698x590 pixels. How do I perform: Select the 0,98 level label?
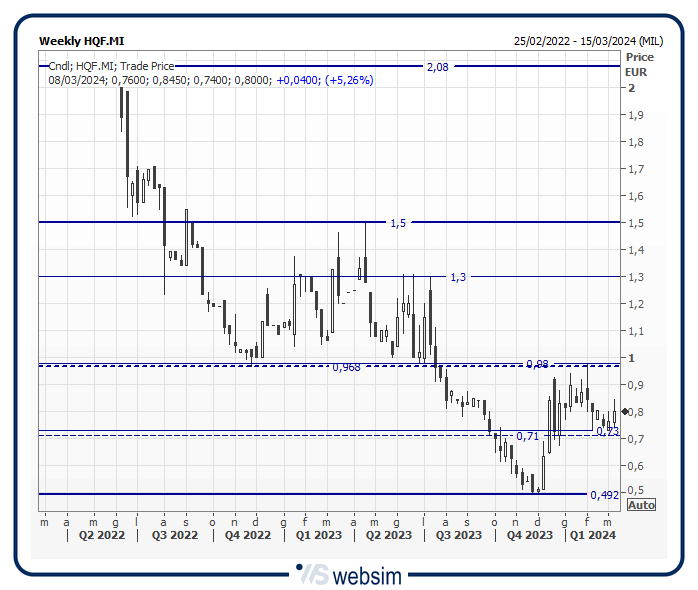[x=537, y=364]
